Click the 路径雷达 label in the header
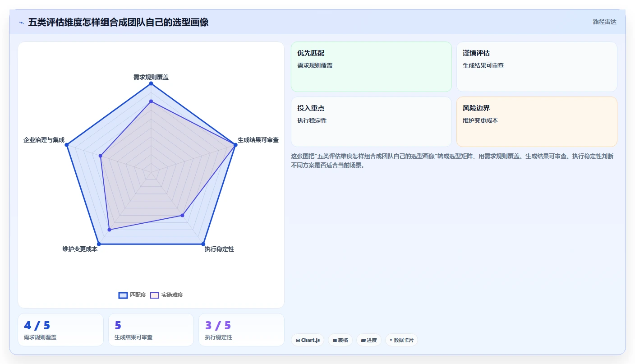 coord(604,22)
